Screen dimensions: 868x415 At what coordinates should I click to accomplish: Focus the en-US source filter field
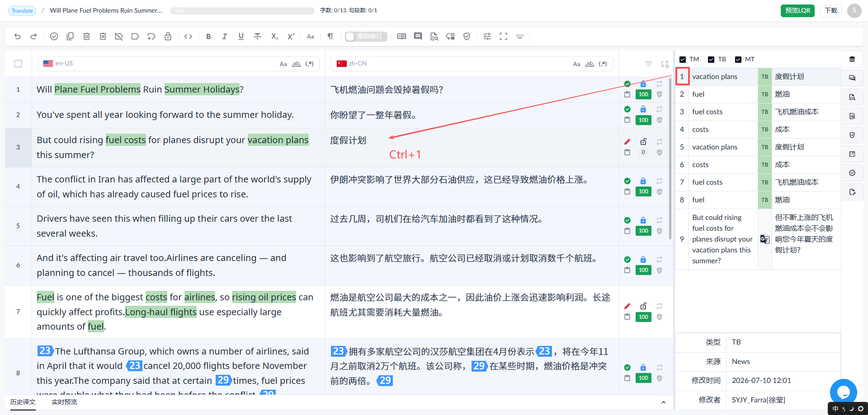pyautogui.click(x=179, y=64)
